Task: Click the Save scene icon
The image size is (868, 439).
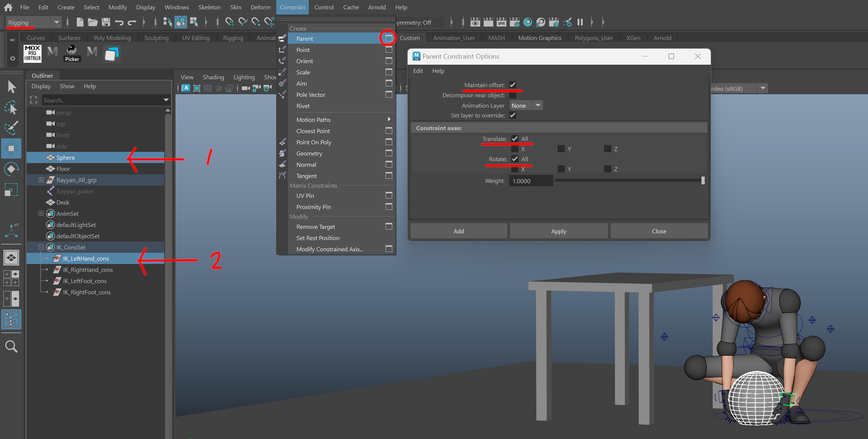Action: point(106,22)
